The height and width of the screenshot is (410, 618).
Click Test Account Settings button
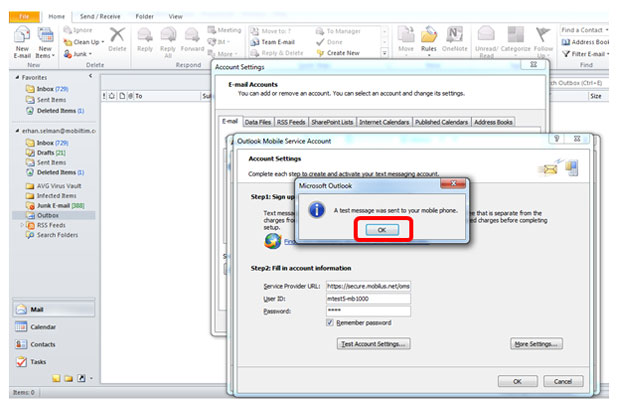(x=373, y=344)
